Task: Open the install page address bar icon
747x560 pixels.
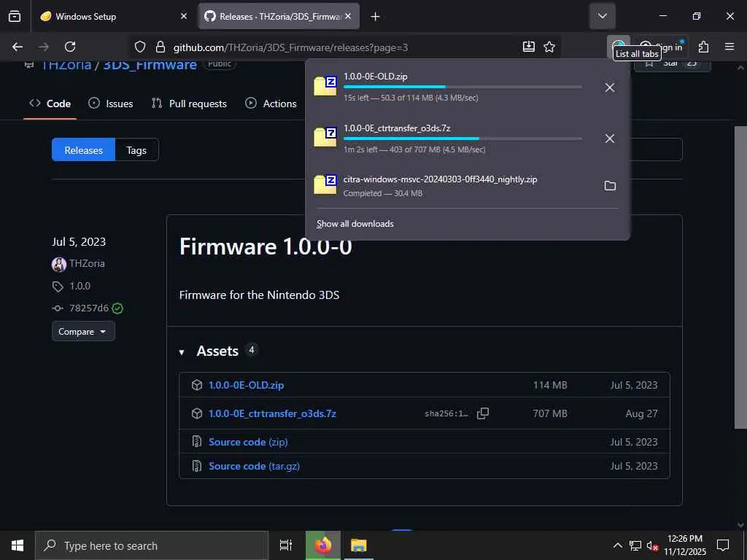Action: [x=528, y=47]
